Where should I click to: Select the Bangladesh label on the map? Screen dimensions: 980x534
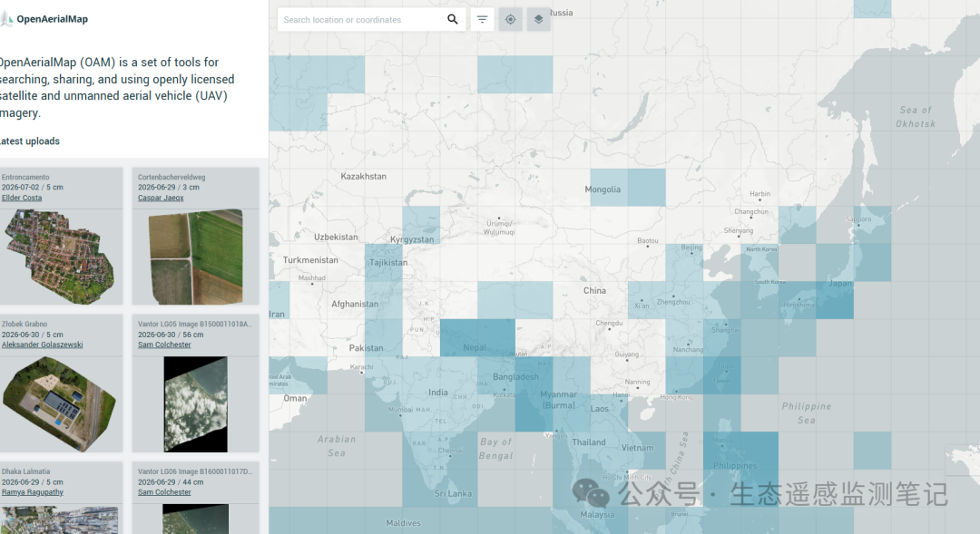tap(515, 376)
